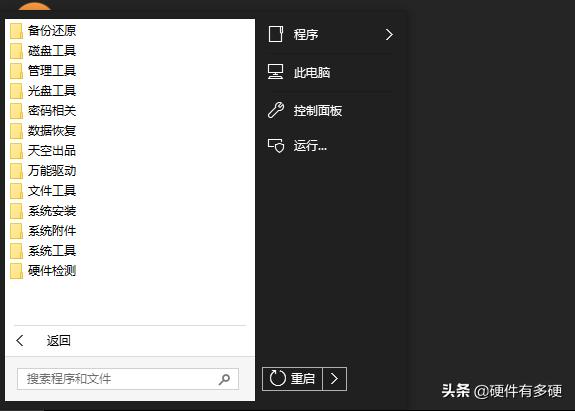Select the folder icon for 光盘工具
The image size is (575, 411).
click(17, 91)
